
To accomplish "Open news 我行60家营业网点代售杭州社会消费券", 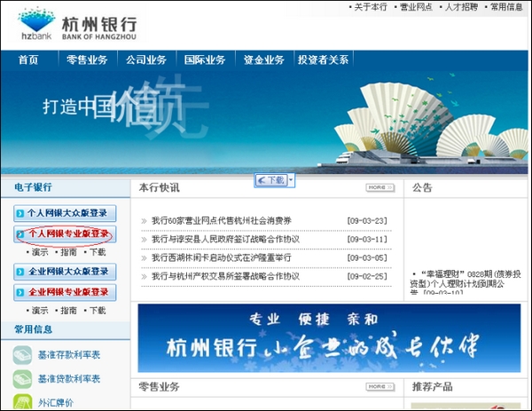I will coord(222,221).
